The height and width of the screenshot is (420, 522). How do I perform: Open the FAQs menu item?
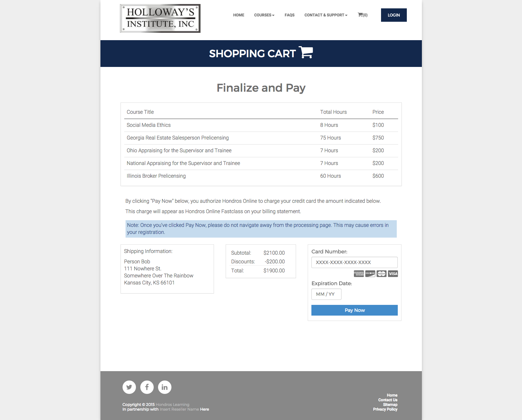click(x=290, y=15)
